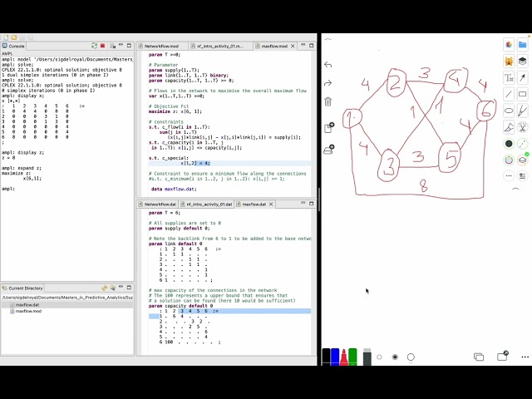Click the undo arrow in whiteboard app
Viewport: 532px width, 399px height.
pyautogui.click(x=328, y=65)
